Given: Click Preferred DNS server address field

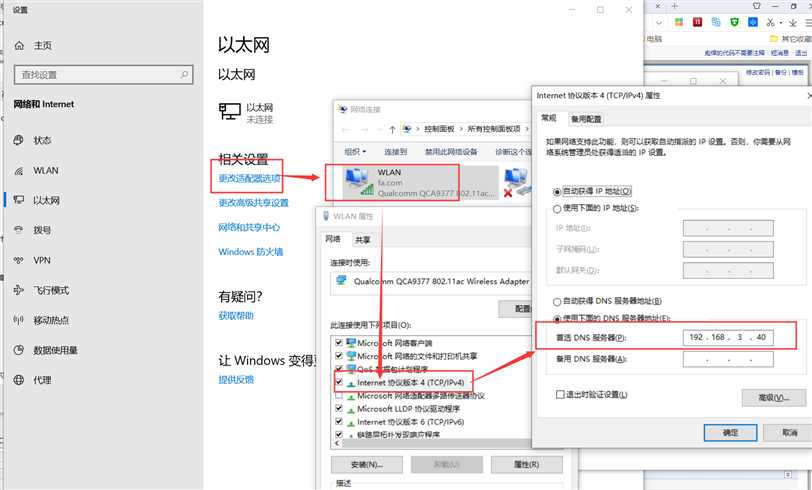Looking at the screenshot, I should (728, 337).
